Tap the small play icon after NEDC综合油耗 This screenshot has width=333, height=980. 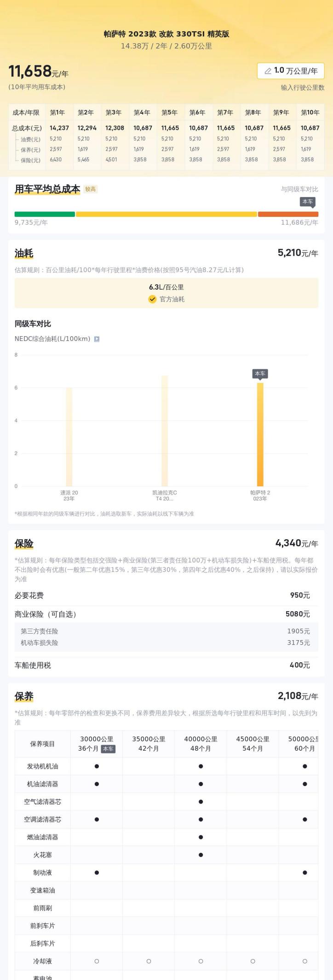(x=97, y=339)
